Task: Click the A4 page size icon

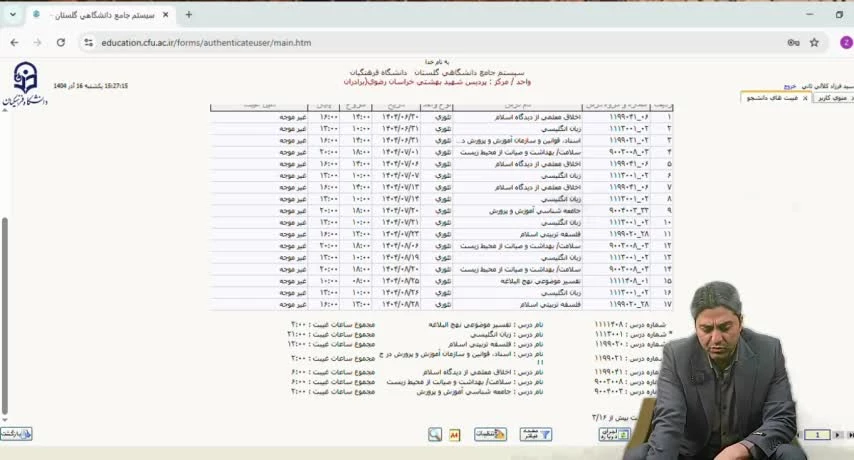Action: (x=453, y=435)
